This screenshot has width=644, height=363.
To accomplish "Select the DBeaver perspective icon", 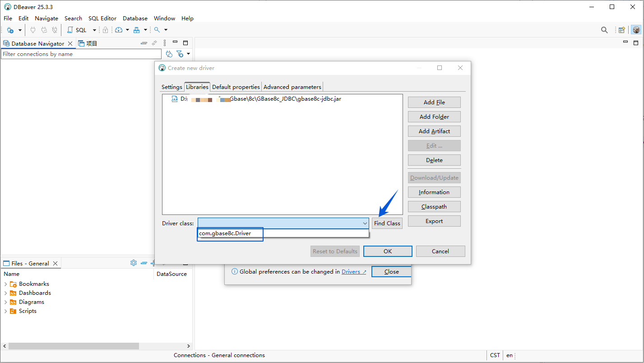I will [x=636, y=30].
